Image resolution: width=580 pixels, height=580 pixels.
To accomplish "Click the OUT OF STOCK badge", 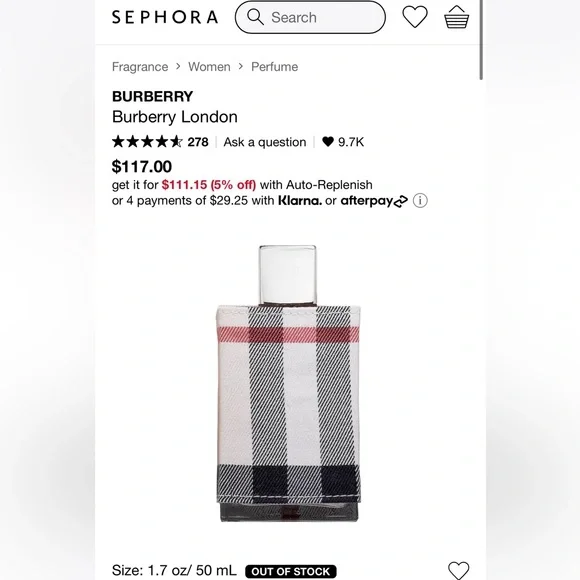I will pyautogui.click(x=291, y=571).
